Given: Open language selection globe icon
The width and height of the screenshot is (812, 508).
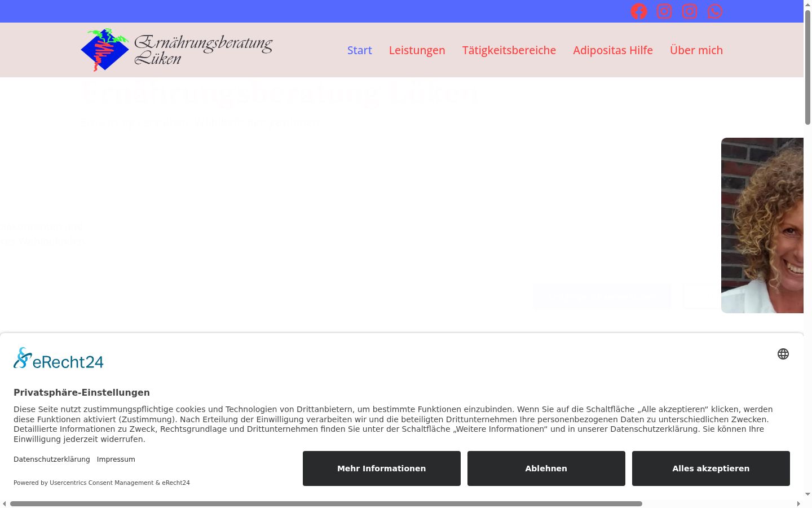Looking at the screenshot, I should click(783, 354).
